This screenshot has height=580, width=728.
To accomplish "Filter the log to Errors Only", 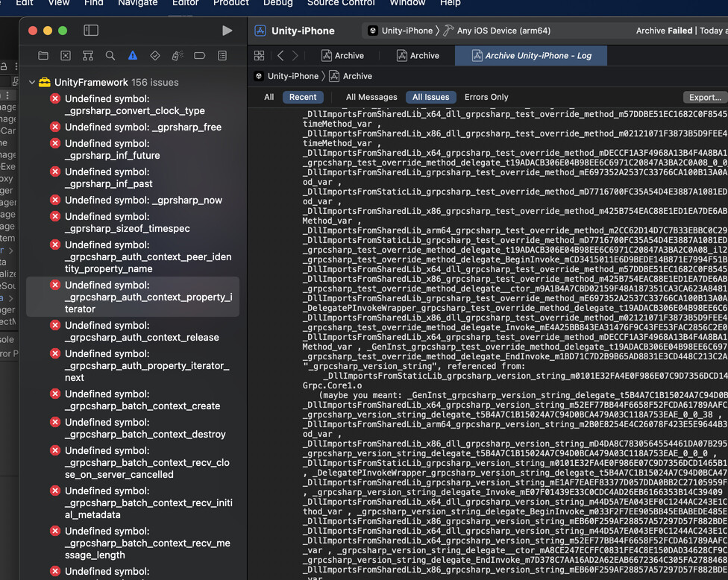I will [486, 97].
